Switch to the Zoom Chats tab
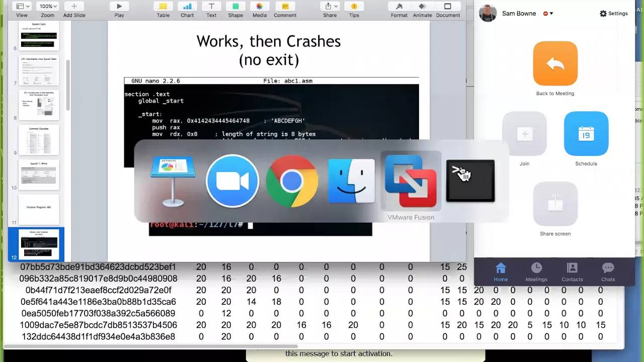Screen dimensions: 644x362 tap(608, 272)
